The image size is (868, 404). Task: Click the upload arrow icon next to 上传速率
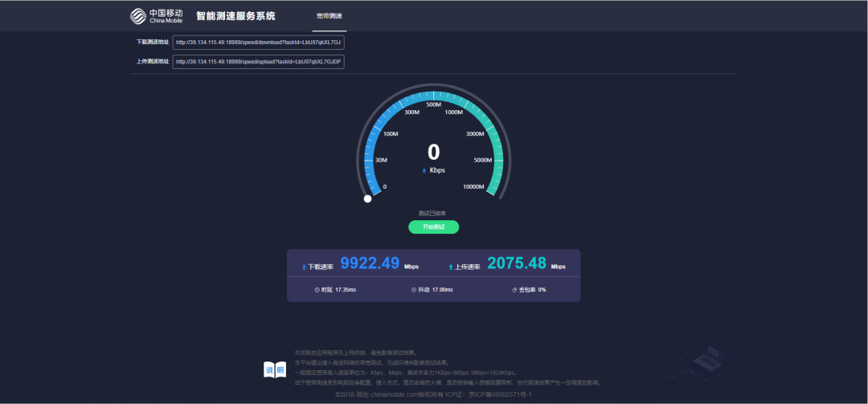coord(451,267)
